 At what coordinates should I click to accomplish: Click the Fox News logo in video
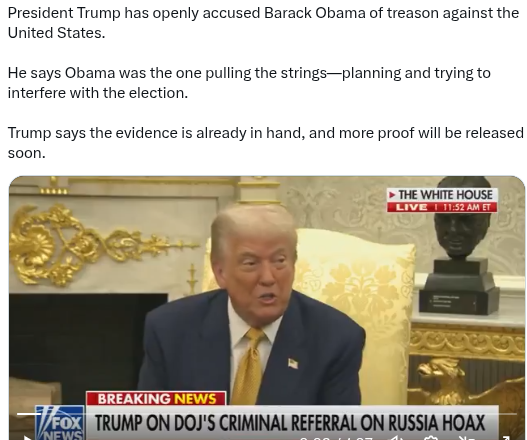[x=60, y=423]
